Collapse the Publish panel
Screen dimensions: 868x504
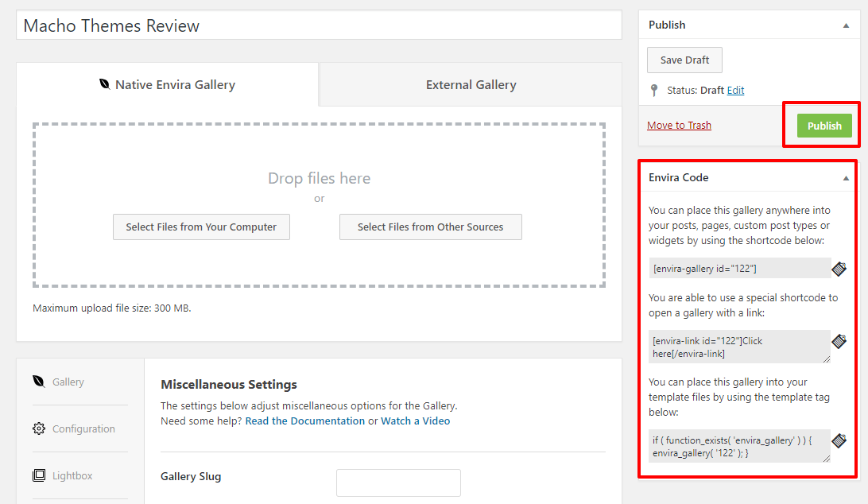pyautogui.click(x=846, y=25)
